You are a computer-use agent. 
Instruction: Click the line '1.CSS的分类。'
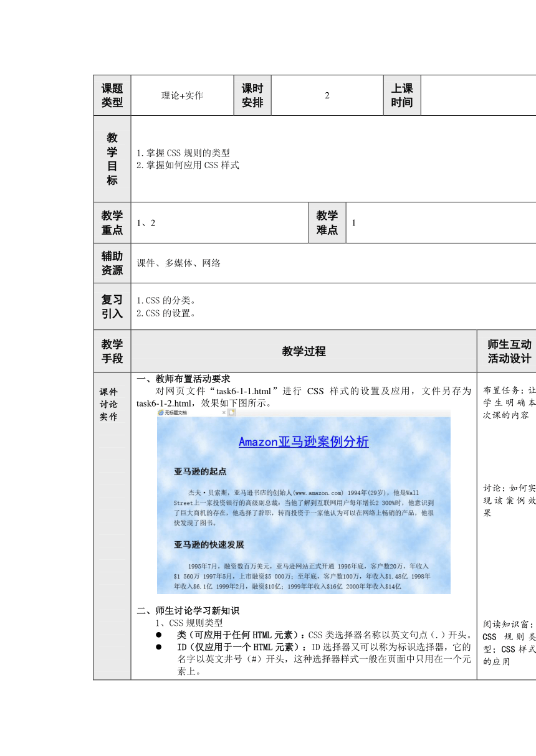coord(166,301)
